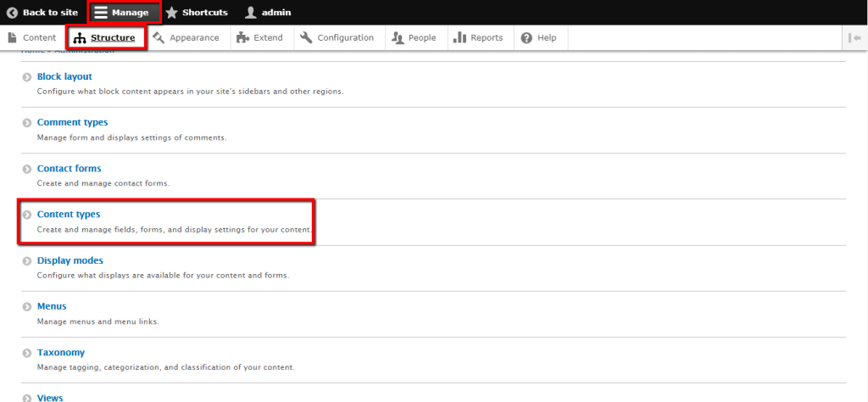The image size is (868, 402).
Task: Click the Shortcuts star icon
Action: (171, 12)
